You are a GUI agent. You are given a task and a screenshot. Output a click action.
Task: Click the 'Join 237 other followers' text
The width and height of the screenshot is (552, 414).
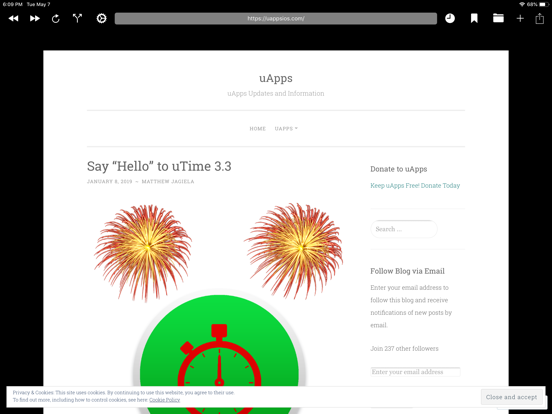tap(404, 349)
